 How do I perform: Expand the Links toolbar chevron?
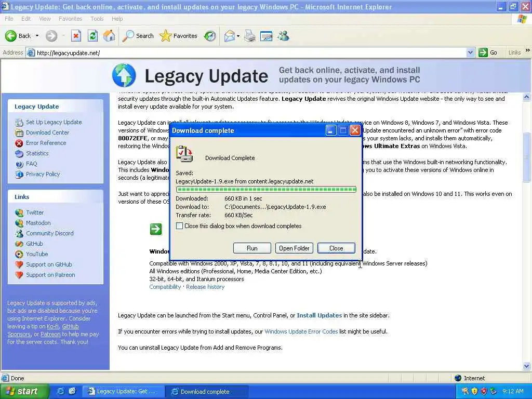(x=528, y=50)
